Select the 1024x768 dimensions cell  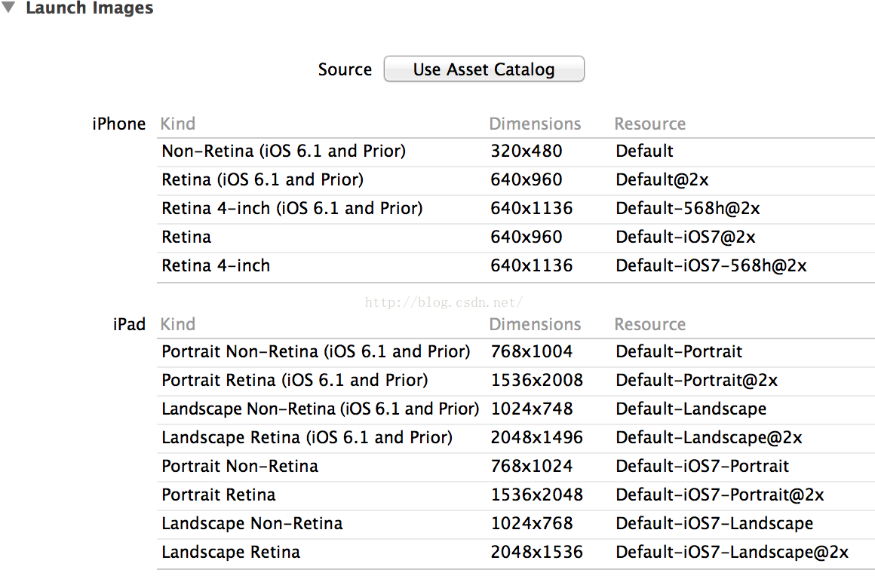tap(531, 523)
